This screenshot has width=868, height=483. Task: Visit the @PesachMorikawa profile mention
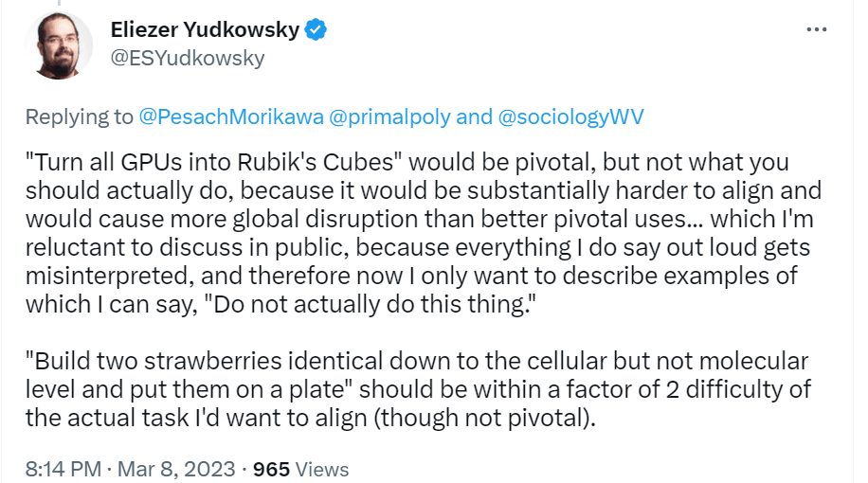231,116
